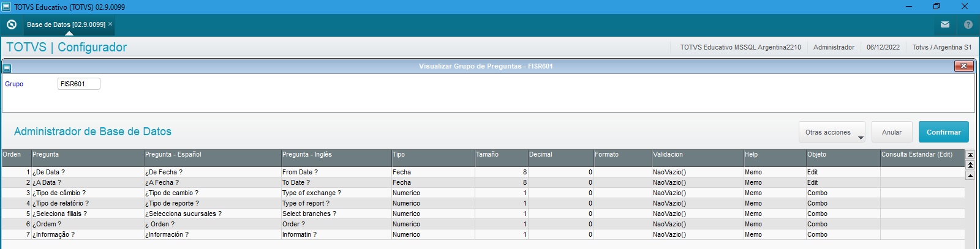Close the Visualizar Grupo de Preguntas dialog
This screenshot has width=980, height=249.
(x=963, y=66)
